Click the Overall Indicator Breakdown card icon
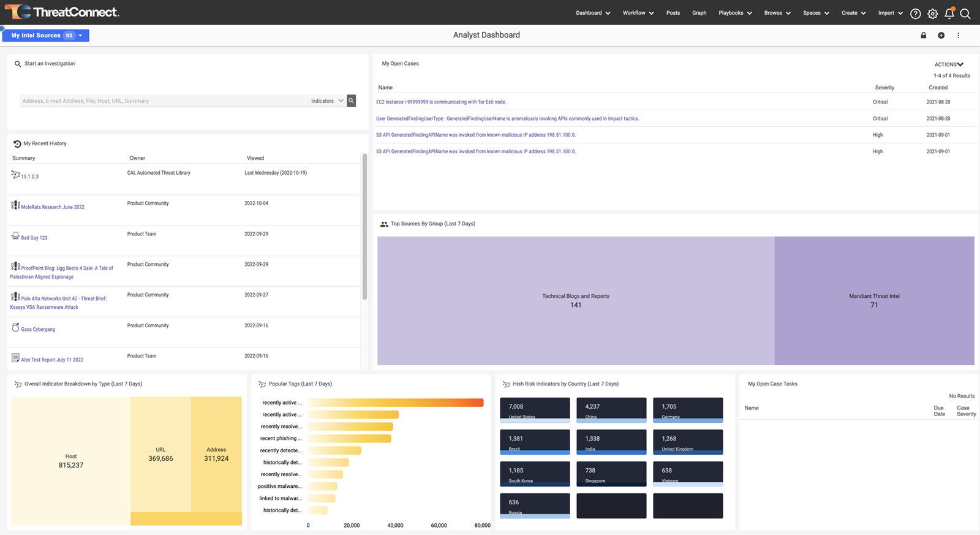980x535 pixels. pos(18,384)
